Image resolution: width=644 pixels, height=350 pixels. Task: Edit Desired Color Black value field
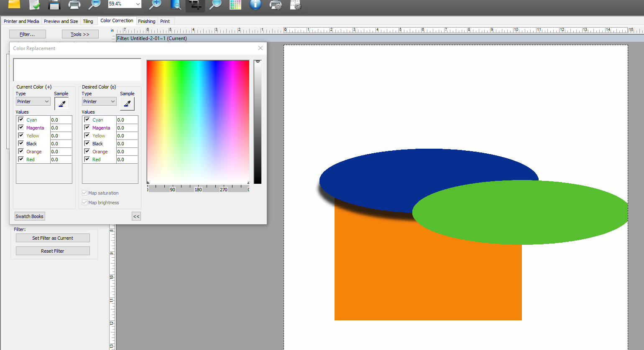pos(127,144)
